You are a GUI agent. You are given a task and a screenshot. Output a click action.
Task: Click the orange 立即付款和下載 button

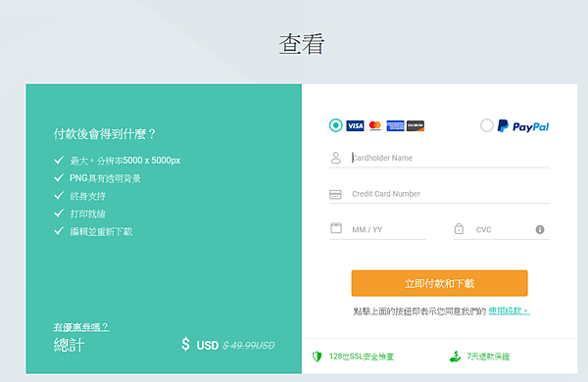(439, 283)
